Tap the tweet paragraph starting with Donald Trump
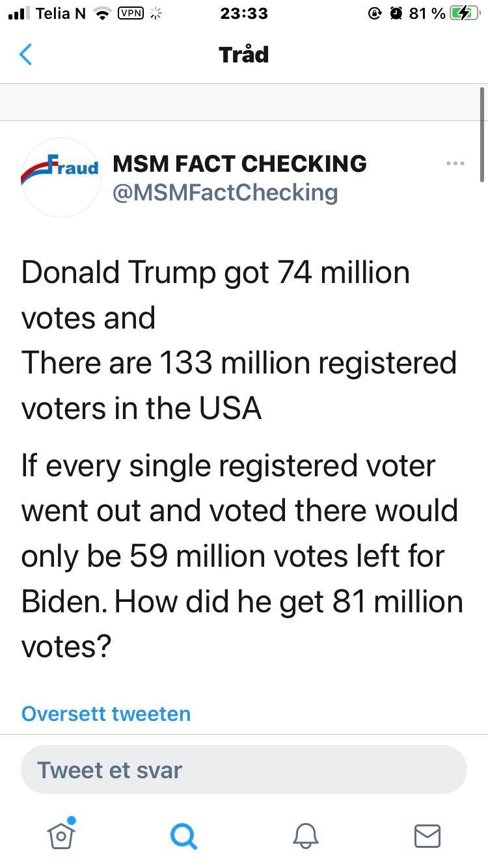 (x=239, y=340)
